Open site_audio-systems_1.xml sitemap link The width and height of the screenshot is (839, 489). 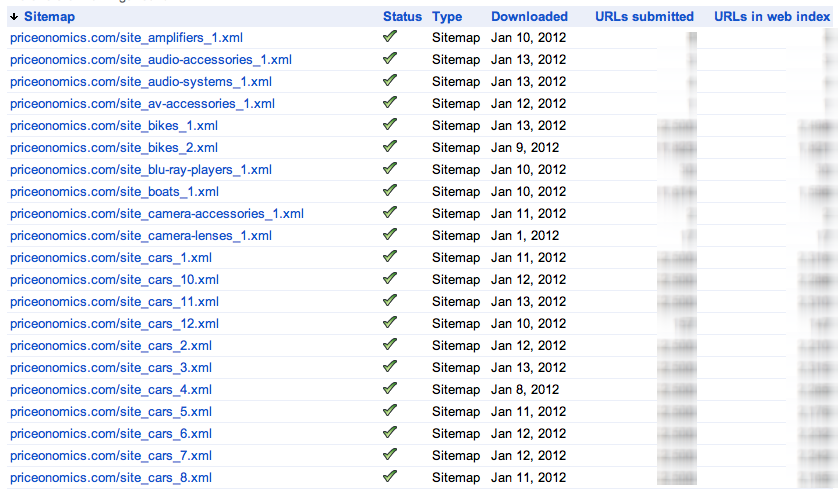pos(141,82)
